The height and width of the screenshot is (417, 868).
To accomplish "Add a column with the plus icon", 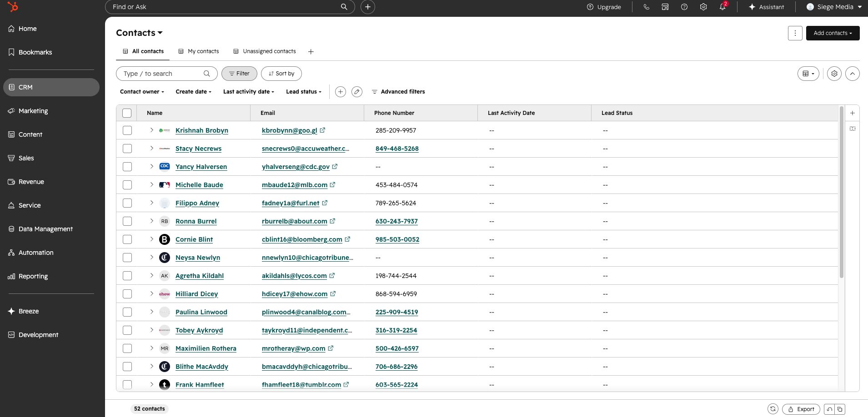I will [853, 113].
